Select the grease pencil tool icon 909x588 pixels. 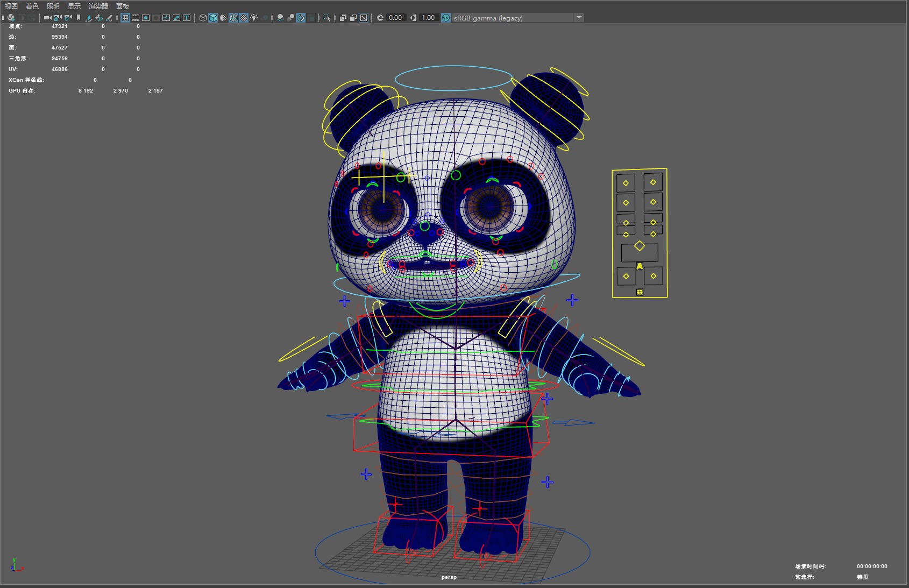point(109,18)
